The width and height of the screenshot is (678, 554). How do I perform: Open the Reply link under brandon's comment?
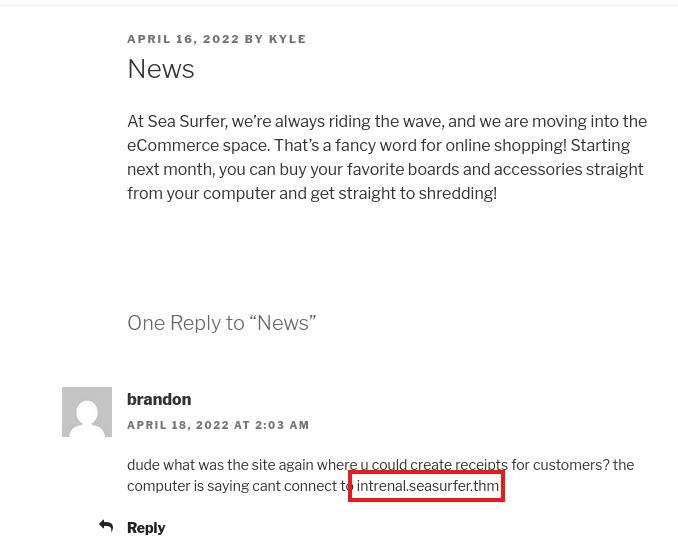click(146, 528)
